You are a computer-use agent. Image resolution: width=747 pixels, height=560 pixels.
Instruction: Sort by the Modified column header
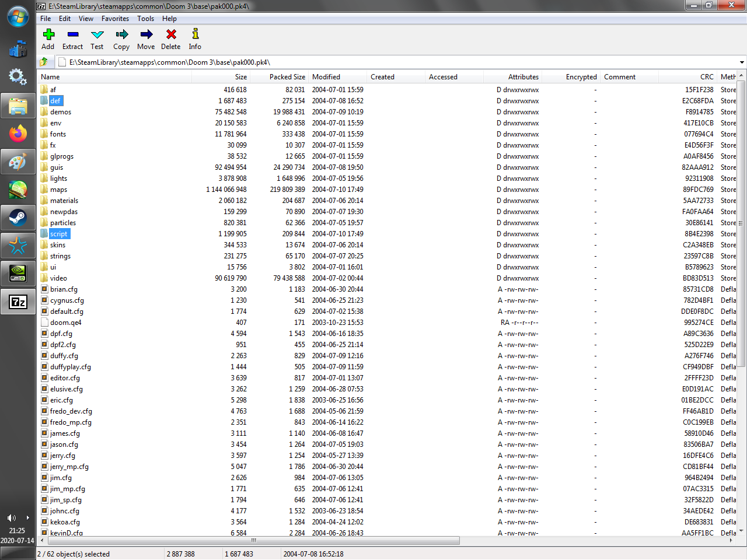[x=337, y=77]
